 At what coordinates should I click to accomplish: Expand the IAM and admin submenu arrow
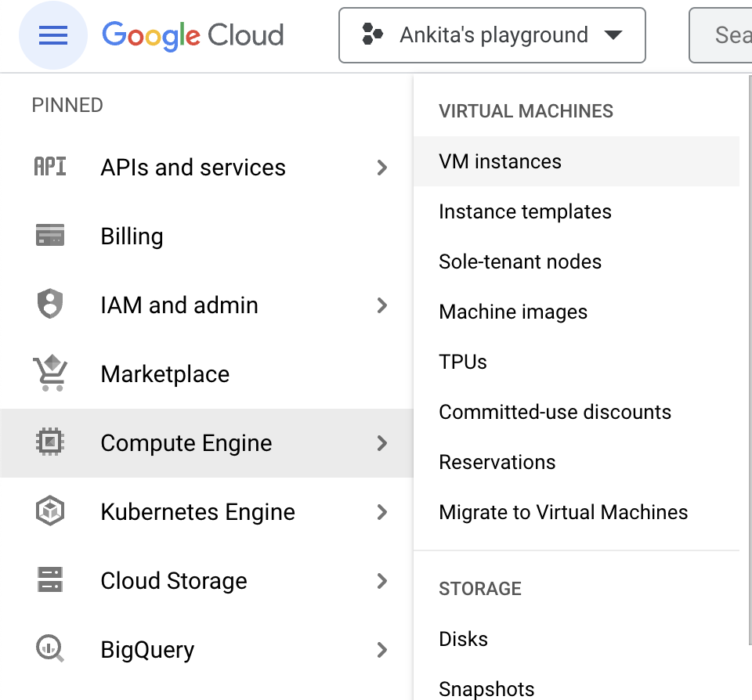pyautogui.click(x=382, y=305)
